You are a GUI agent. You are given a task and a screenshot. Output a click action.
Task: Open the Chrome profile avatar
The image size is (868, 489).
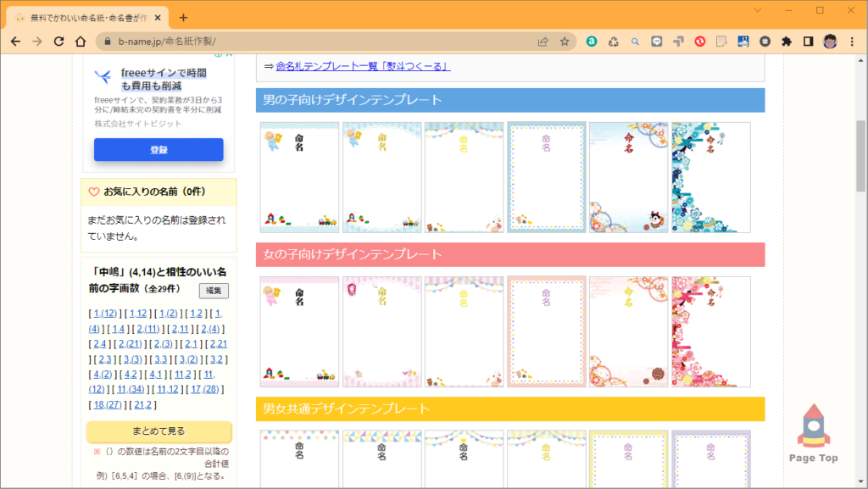[830, 42]
